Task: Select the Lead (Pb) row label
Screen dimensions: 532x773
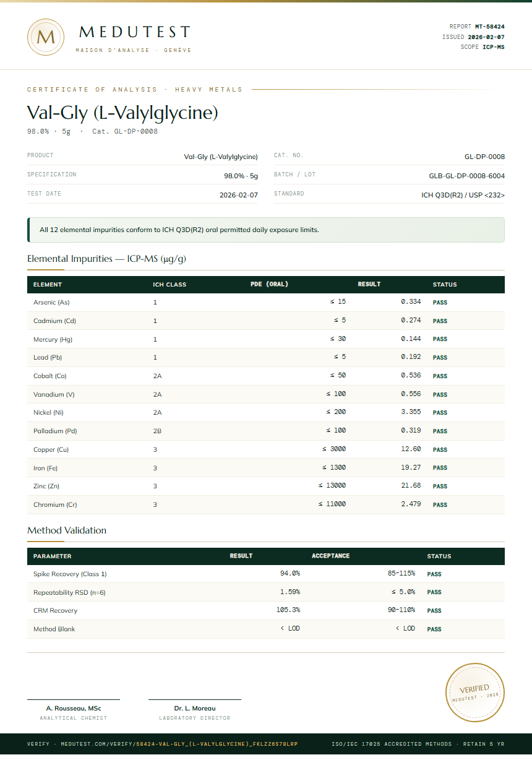Action: pyautogui.click(x=48, y=358)
